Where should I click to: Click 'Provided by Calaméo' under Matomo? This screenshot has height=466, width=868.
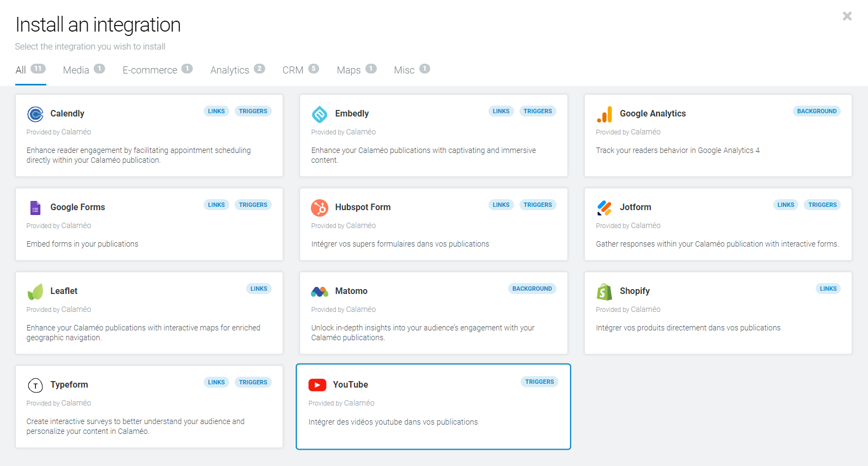click(x=344, y=309)
